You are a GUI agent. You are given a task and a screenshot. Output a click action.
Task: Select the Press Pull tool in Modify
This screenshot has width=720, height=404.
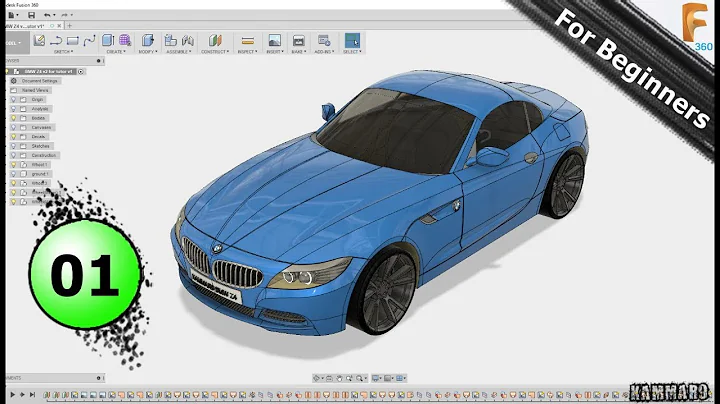pyautogui.click(x=148, y=40)
